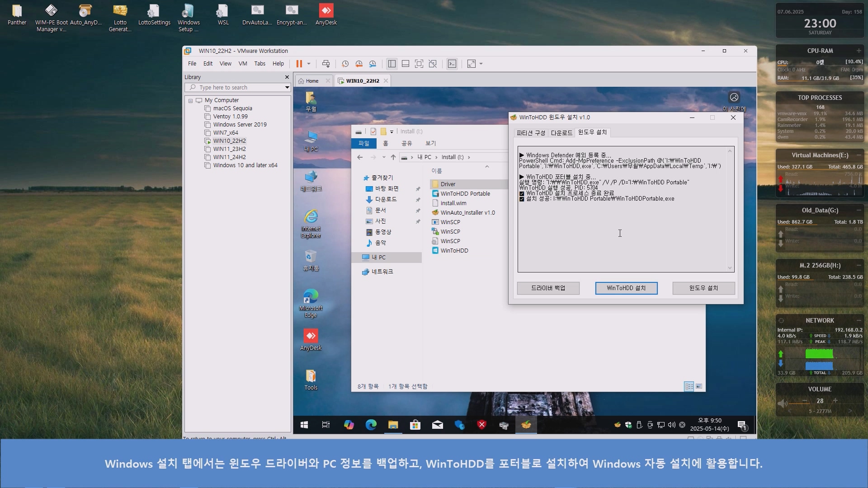Open Mail app on guest taskbar
Screen dimensions: 868x488
click(x=437, y=425)
